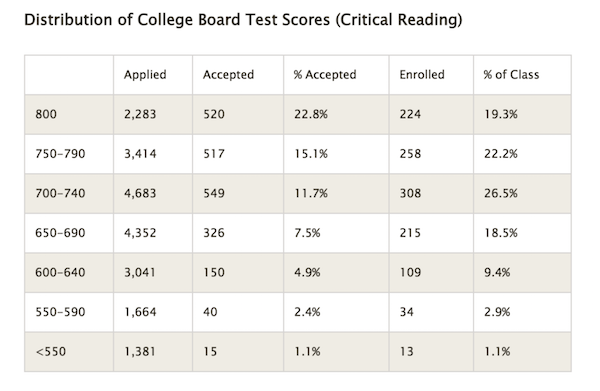Click the % of Class header
This screenshot has height=391, width=600.
tap(511, 75)
